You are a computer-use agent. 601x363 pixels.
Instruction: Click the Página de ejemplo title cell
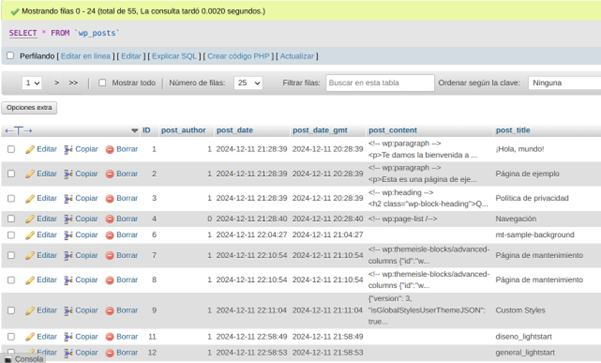click(x=527, y=174)
